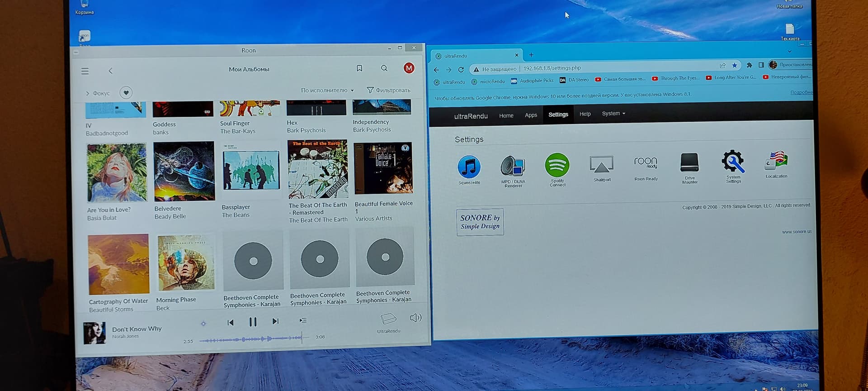Click the ultraRendu brand title in navbar
The image size is (868, 391).
tap(471, 116)
